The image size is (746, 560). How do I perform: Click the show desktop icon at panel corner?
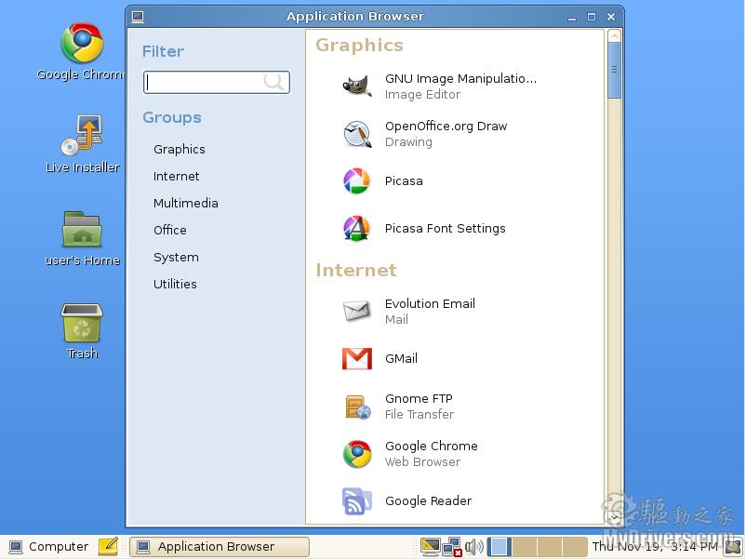pyautogui.click(x=733, y=547)
